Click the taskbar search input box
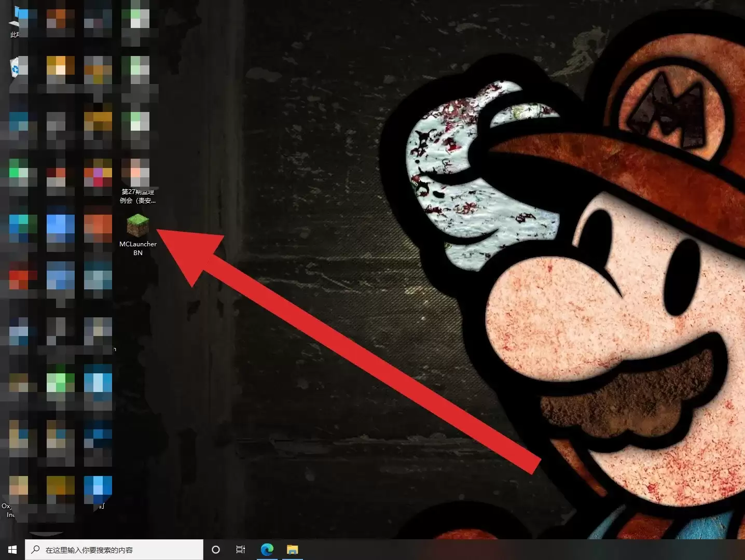This screenshot has width=745, height=560. [119, 550]
